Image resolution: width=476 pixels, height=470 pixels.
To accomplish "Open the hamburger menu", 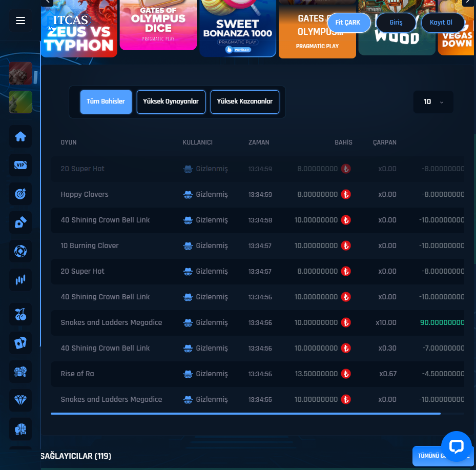I will [20, 21].
